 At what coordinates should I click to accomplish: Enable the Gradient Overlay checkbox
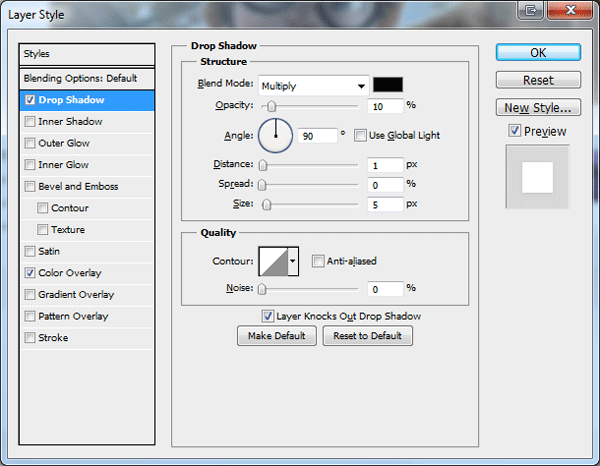[x=30, y=295]
